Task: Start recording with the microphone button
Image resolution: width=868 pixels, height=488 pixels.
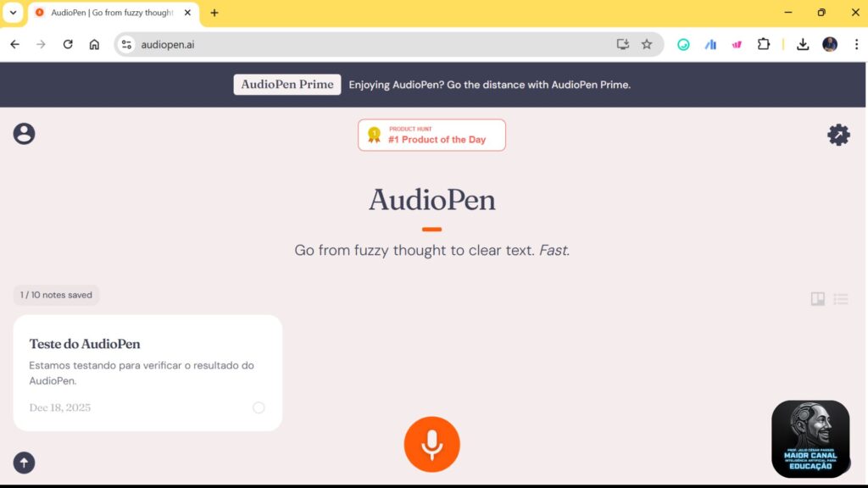Action: [x=432, y=443]
